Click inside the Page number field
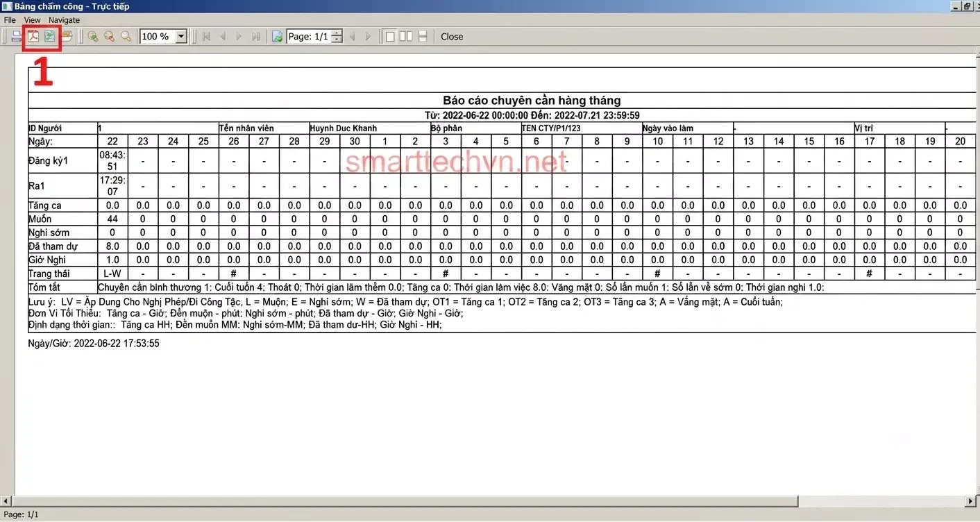The image size is (980, 522). (x=309, y=37)
